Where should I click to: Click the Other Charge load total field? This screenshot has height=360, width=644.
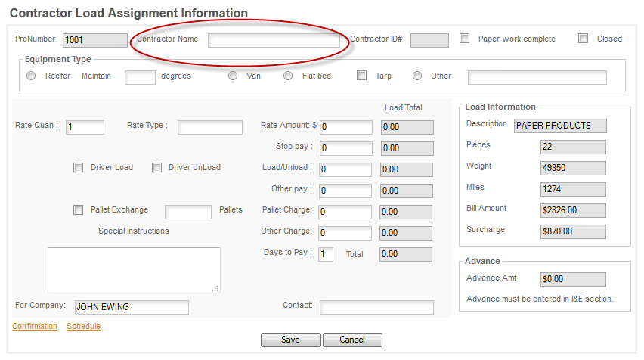click(406, 233)
